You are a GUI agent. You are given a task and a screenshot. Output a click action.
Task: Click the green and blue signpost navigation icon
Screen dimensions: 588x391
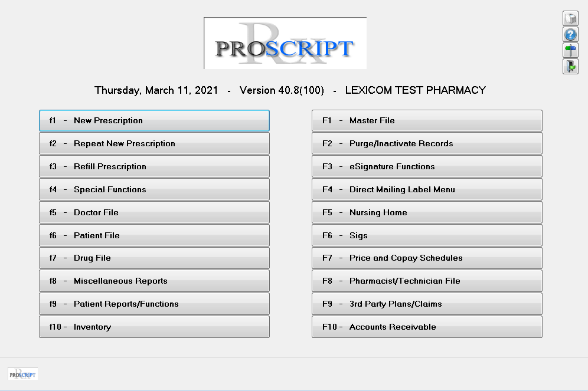tap(570, 50)
